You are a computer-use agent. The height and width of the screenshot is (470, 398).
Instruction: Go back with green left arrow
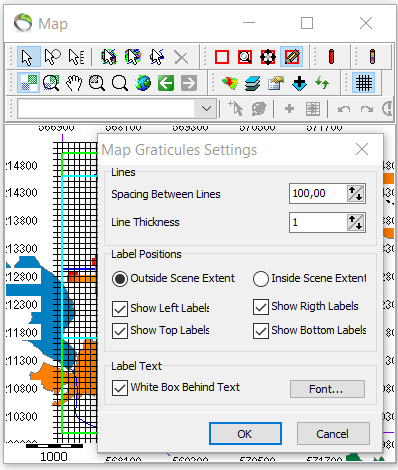(x=166, y=83)
